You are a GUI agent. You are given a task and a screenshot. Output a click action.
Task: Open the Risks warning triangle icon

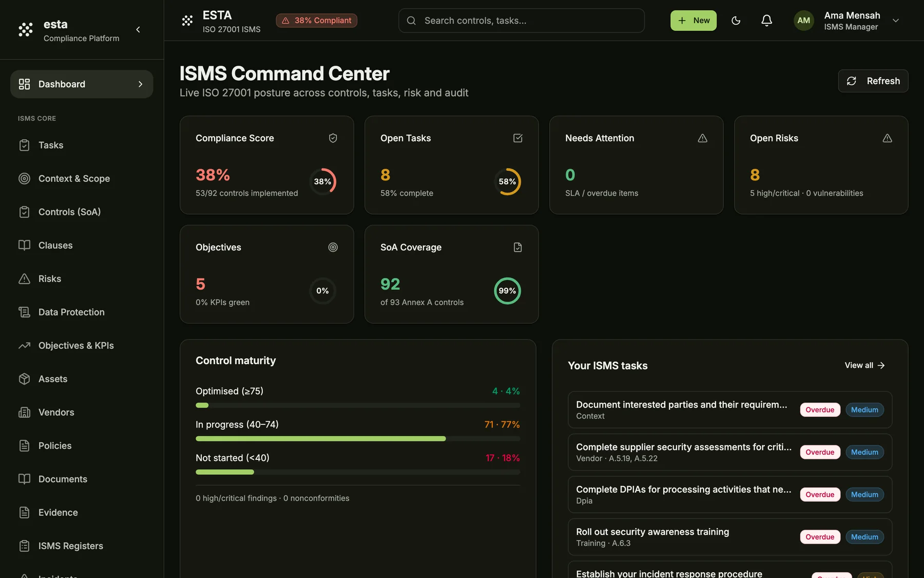pyautogui.click(x=24, y=279)
